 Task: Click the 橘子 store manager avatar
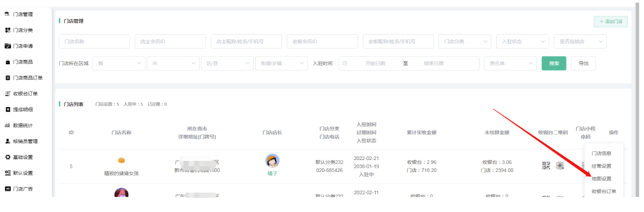point(272,161)
